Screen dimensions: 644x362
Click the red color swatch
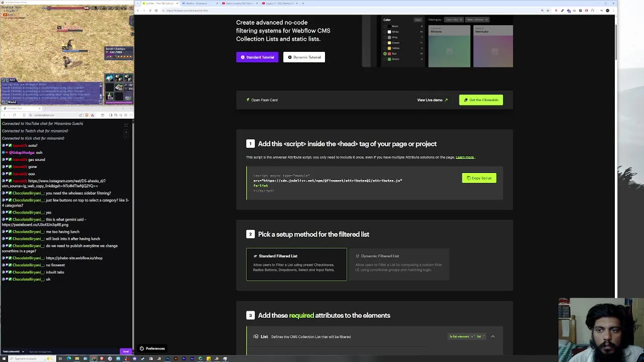click(389, 54)
